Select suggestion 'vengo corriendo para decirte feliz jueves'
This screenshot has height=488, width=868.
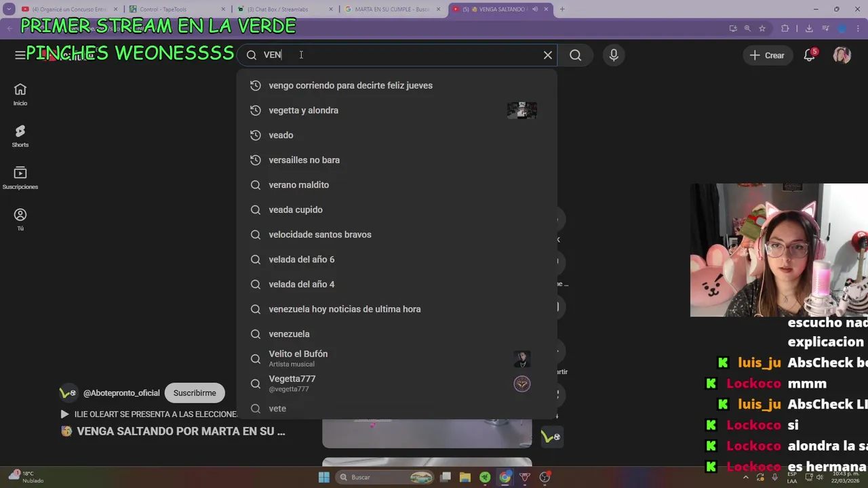(397, 85)
